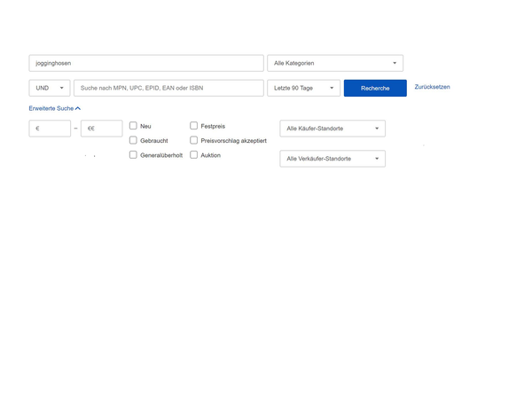
Task: Open the Letzte 90 Tage dropdown
Action: (x=303, y=88)
